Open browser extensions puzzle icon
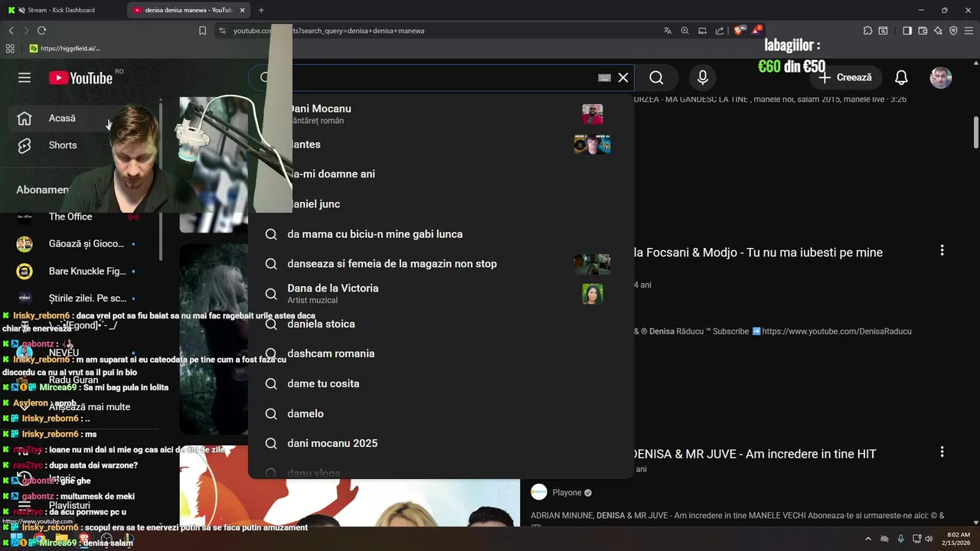 click(x=867, y=31)
